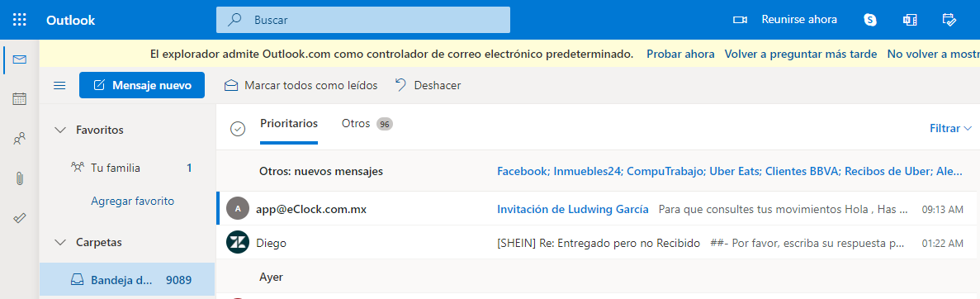Image resolution: width=980 pixels, height=299 pixels.
Task: Switch to the Prioritarios tab
Action: click(289, 123)
